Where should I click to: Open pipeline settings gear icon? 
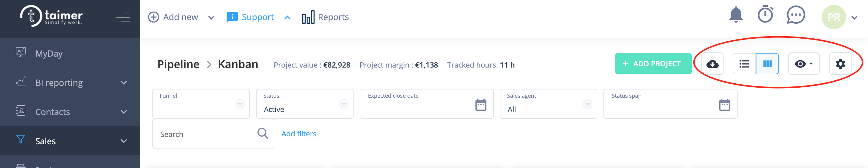click(840, 64)
